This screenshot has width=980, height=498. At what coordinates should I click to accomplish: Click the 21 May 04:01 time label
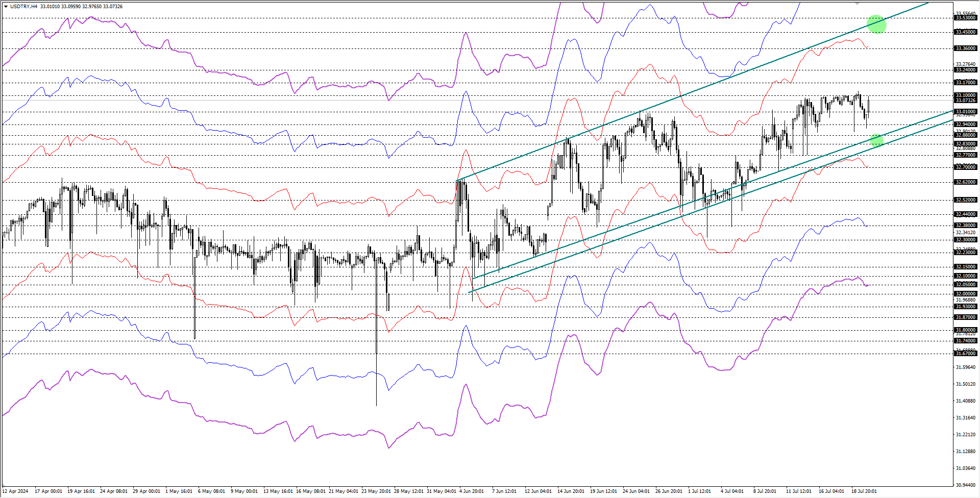(x=344, y=491)
